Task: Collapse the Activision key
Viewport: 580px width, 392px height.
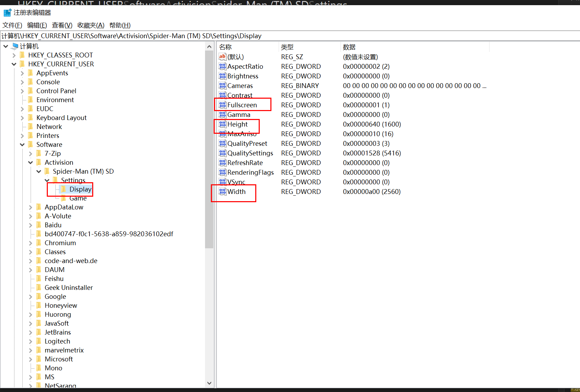Action: [30, 163]
